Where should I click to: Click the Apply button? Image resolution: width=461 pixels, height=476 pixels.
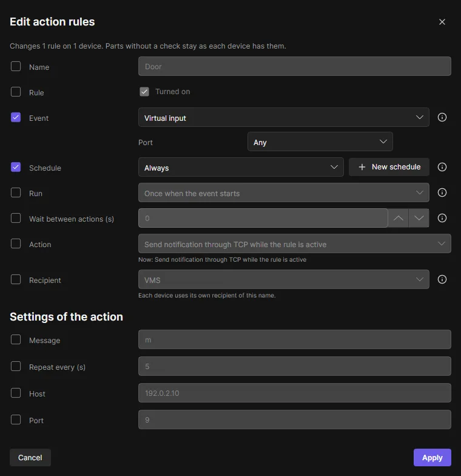pyautogui.click(x=432, y=458)
